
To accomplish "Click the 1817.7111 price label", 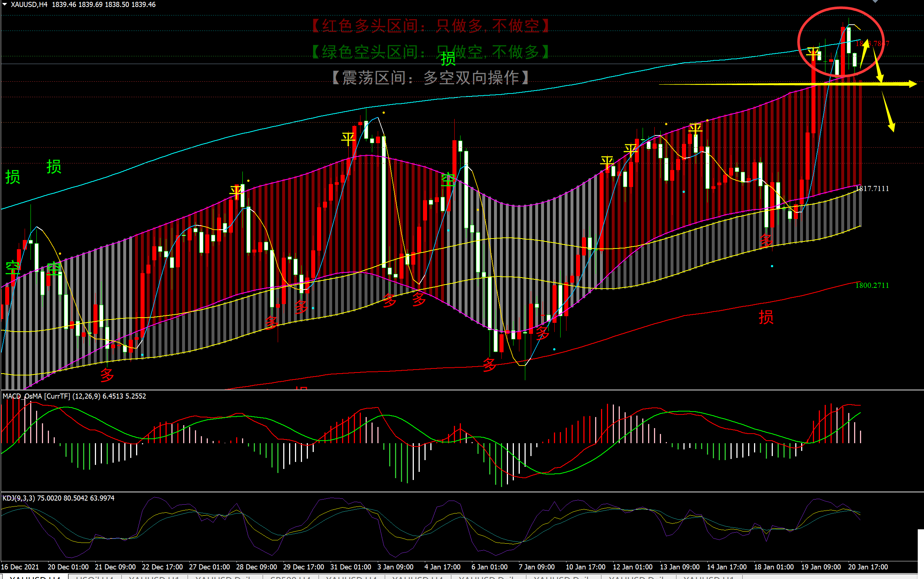I will pyautogui.click(x=872, y=188).
